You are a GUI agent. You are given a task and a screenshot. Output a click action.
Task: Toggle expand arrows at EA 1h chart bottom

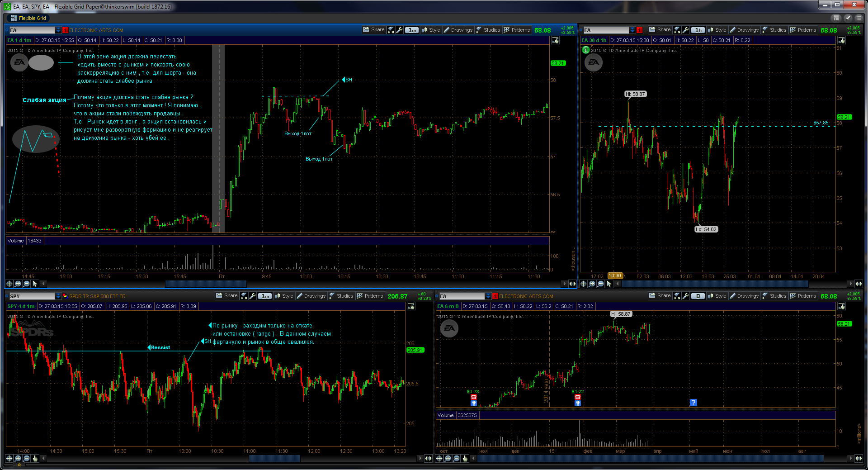coord(859,284)
